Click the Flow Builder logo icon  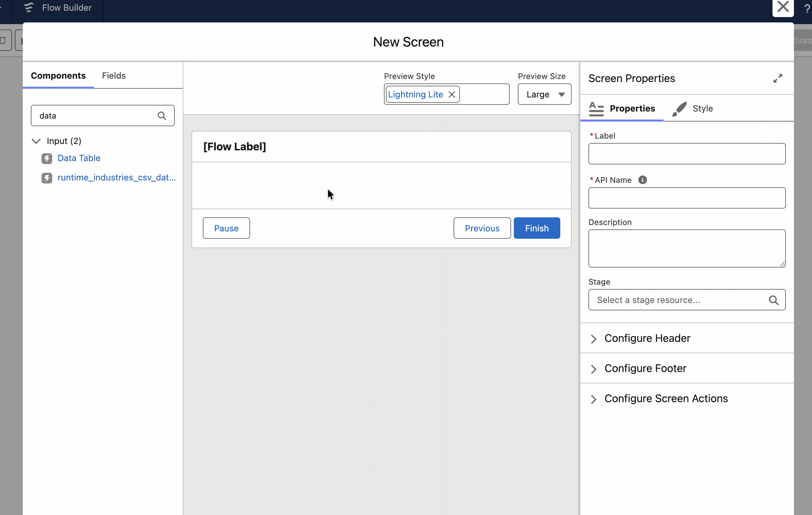[29, 7]
